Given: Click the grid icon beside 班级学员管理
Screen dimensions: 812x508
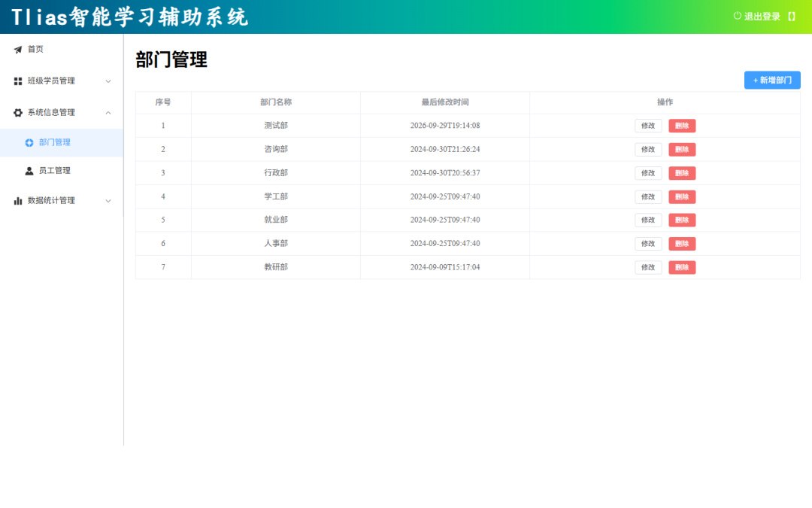Looking at the screenshot, I should click(18, 81).
